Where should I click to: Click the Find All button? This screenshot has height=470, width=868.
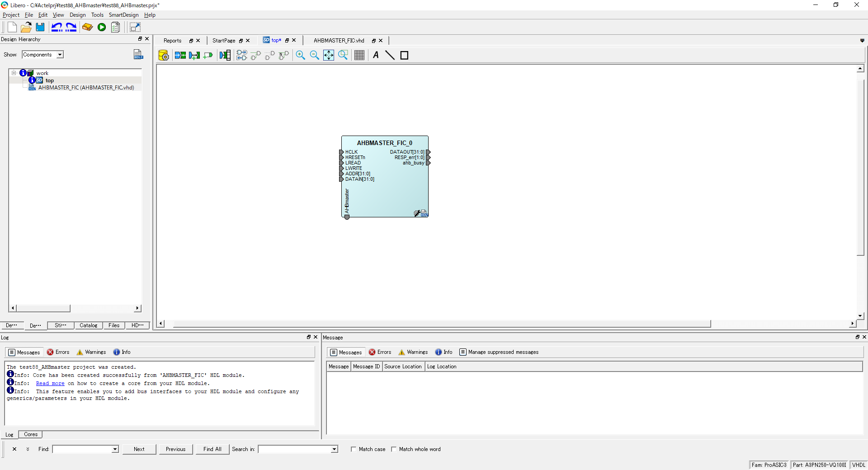pos(212,449)
